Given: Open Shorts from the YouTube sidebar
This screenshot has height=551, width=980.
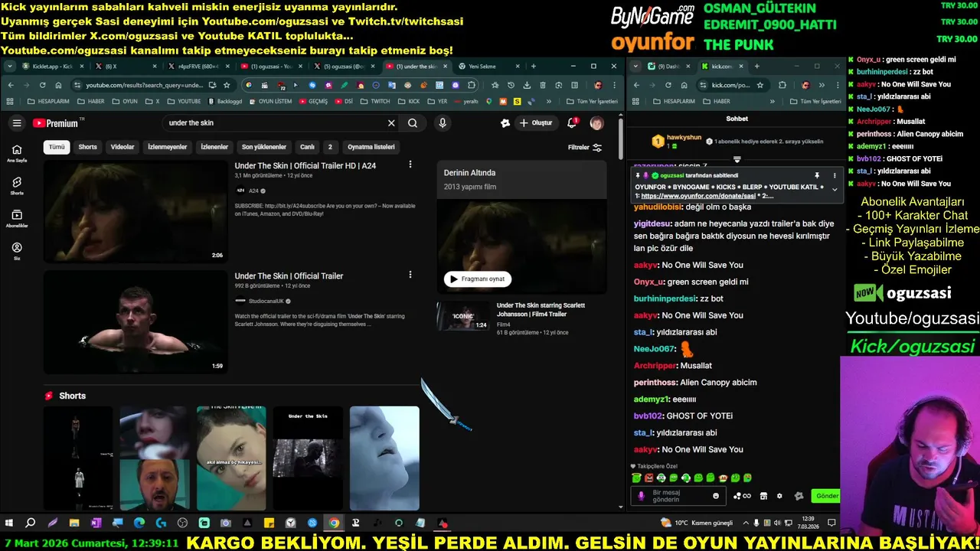Looking at the screenshot, I should pos(17,186).
